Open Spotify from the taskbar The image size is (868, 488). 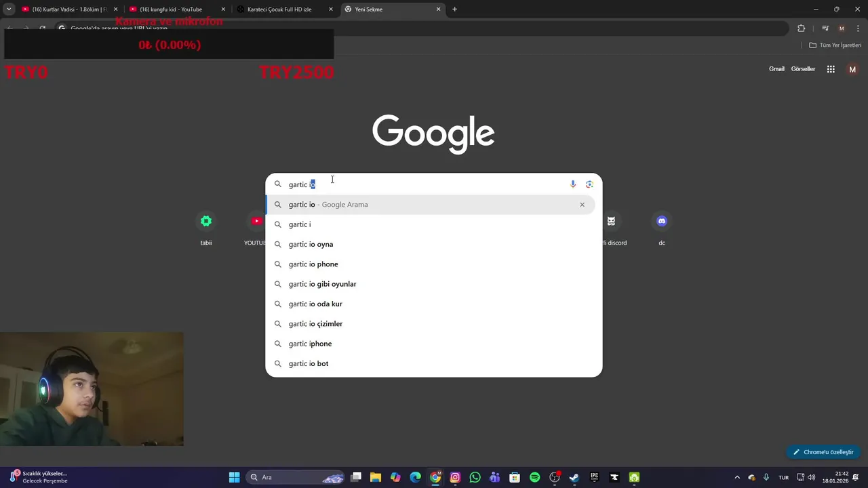(534, 477)
